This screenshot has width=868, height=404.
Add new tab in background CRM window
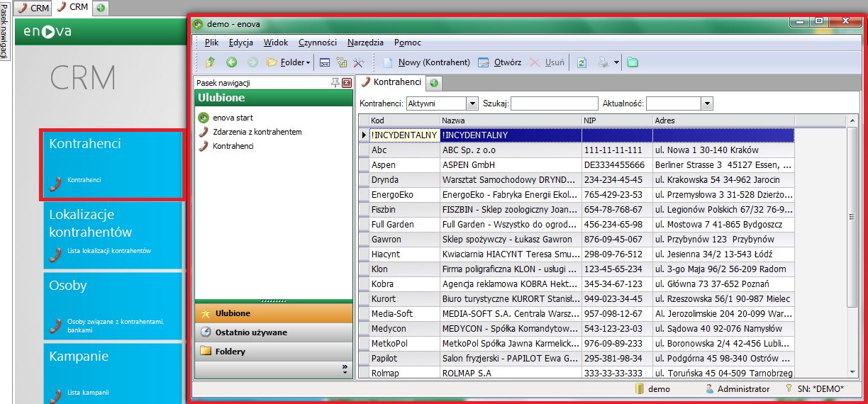click(101, 8)
